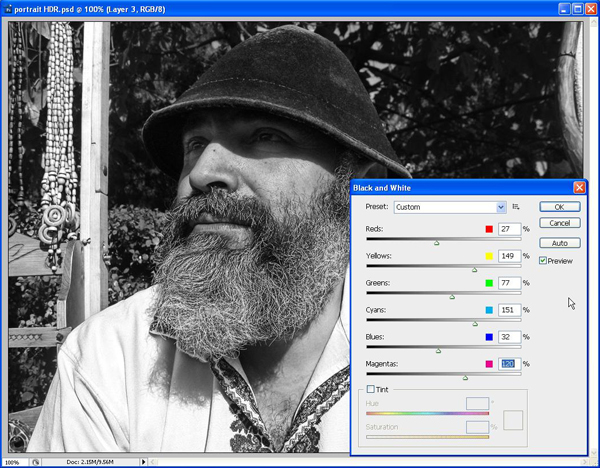
Task: Enable the Tint checkbox
Action: coord(370,389)
